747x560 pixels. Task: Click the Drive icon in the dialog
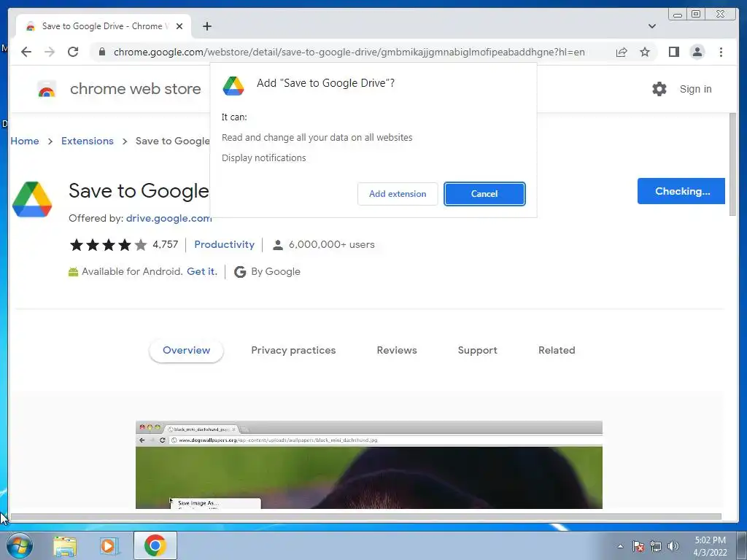(x=233, y=86)
